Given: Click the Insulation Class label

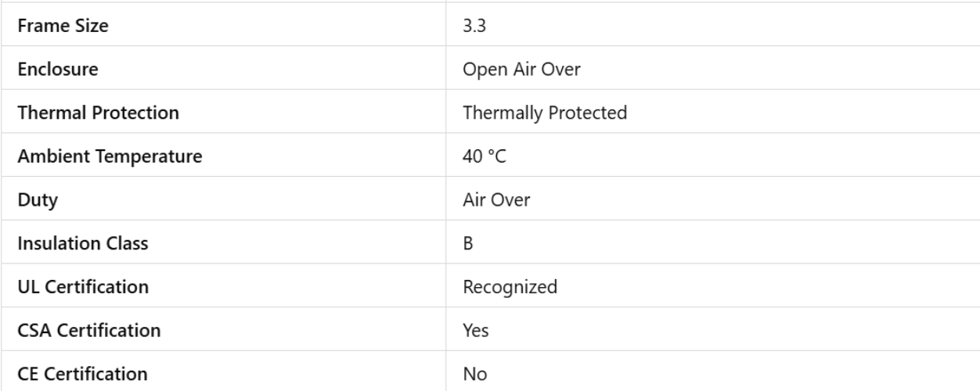Looking at the screenshot, I should tap(82, 243).
